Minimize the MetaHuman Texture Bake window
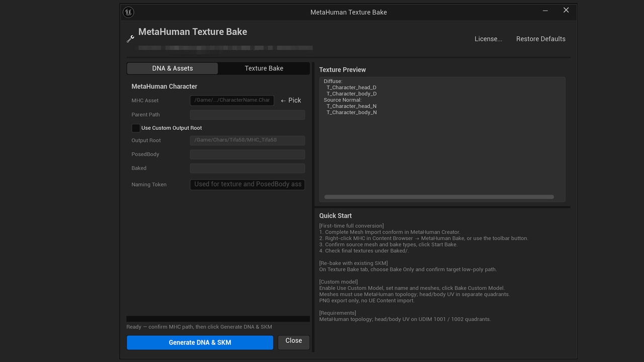Screen dimensions: 644x362 pyautogui.click(x=545, y=11)
